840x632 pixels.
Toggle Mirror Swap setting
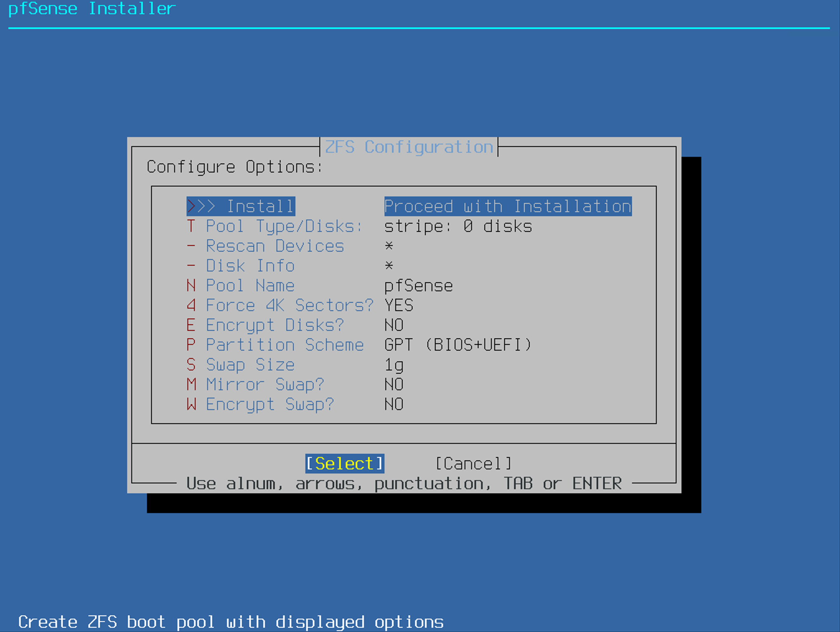265,384
